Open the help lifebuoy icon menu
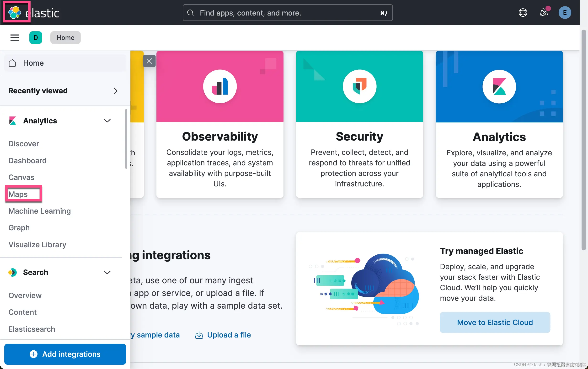Screen dimensions: 588x369 (523, 12)
